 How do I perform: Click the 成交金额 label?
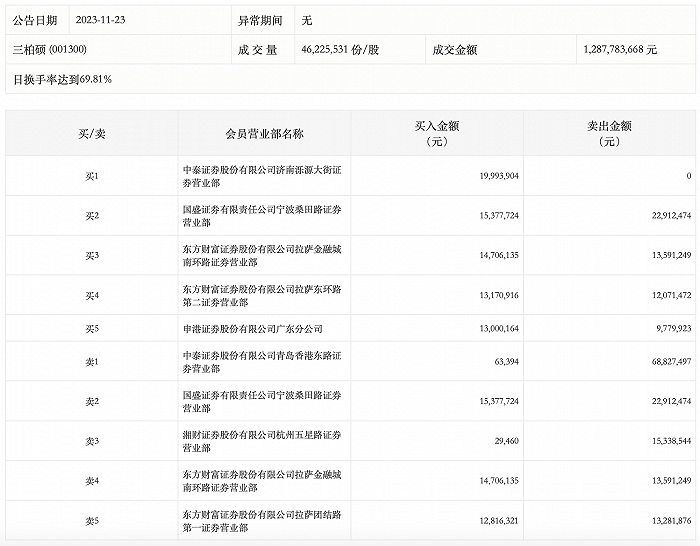[x=454, y=50]
